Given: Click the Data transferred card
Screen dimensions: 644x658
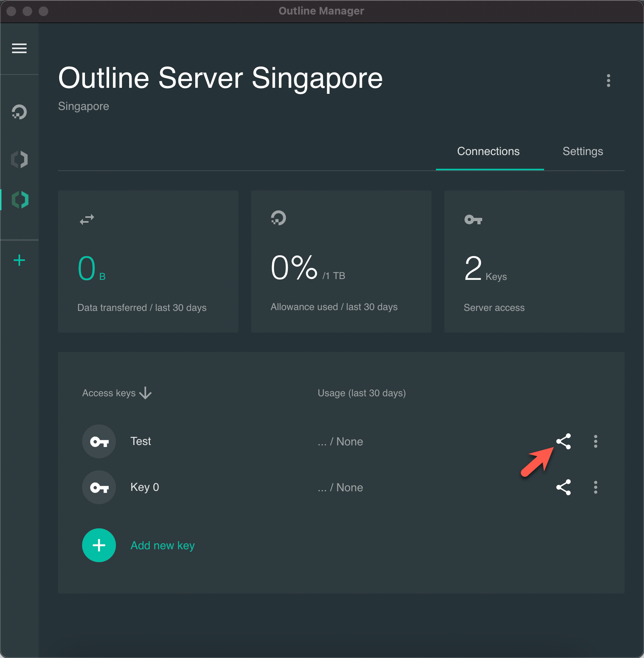Looking at the screenshot, I should pyautogui.click(x=148, y=262).
